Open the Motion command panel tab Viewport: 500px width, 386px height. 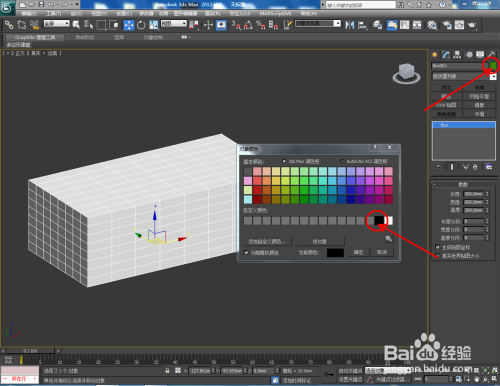click(469, 55)
